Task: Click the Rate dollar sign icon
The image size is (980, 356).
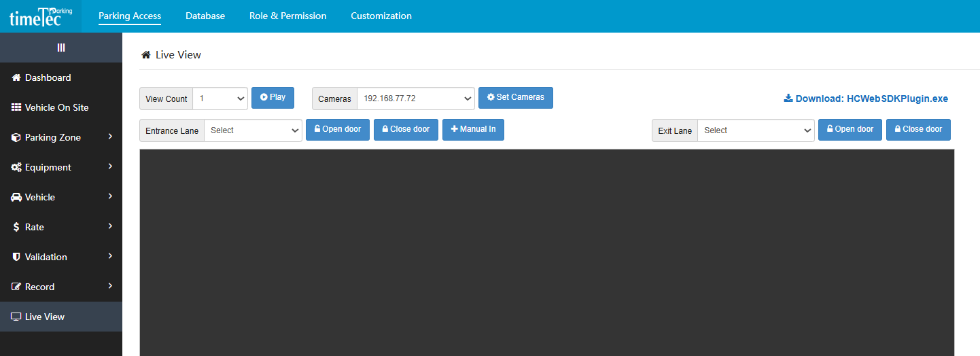Action: pos(16,227)
